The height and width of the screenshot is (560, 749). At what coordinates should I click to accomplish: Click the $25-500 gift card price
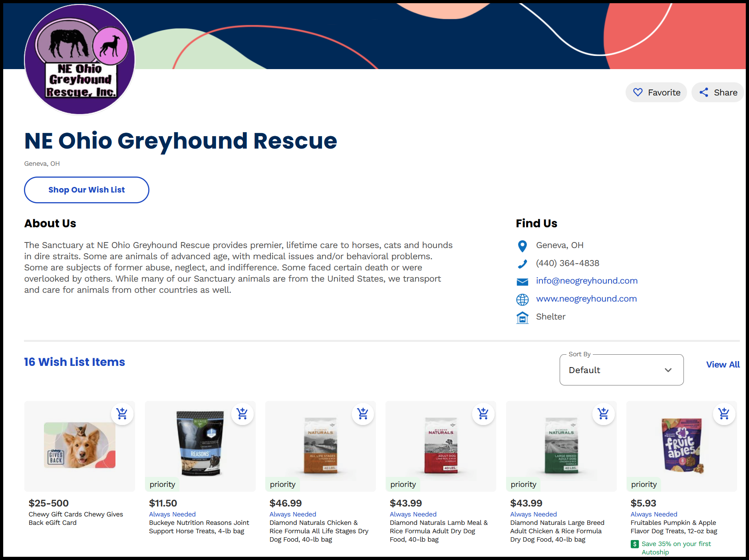point(49,503)
